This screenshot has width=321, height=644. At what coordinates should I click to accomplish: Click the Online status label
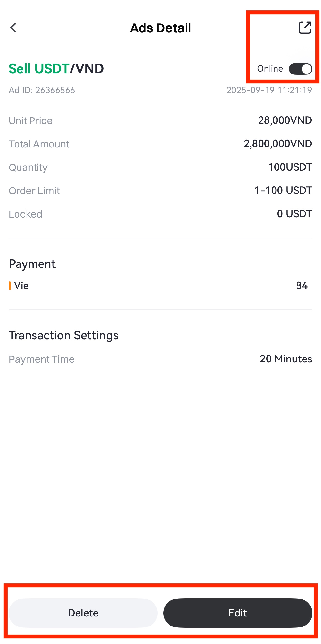pos(270,69)
